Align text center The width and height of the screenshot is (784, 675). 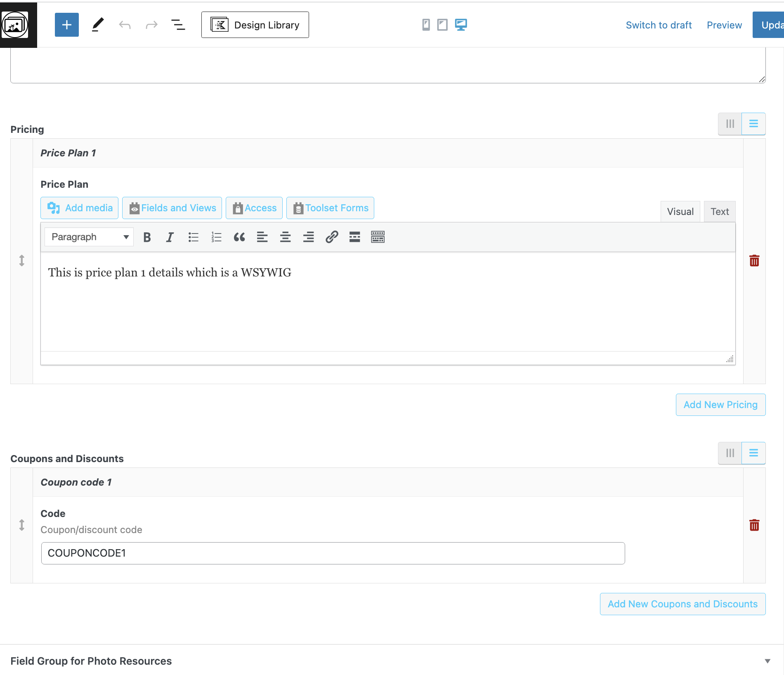(285, 237)
